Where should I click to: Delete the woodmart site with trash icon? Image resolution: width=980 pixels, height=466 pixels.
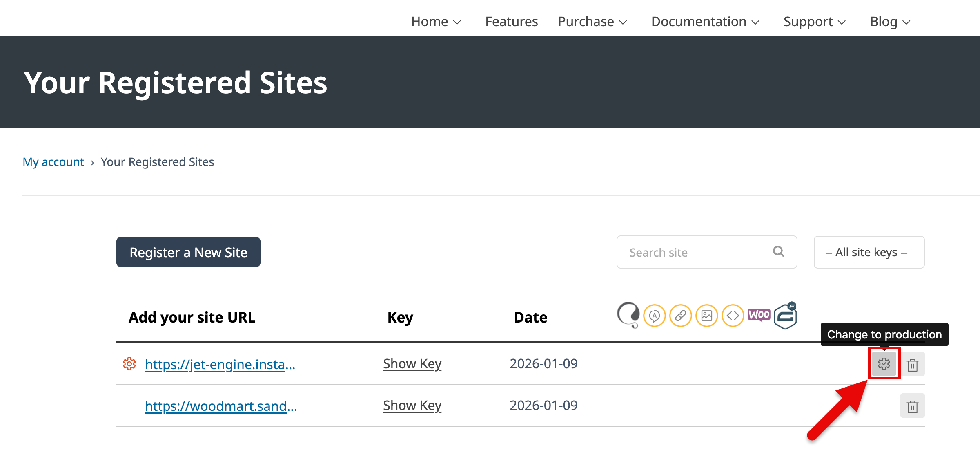pyautogui.click(x=913, y=406)
